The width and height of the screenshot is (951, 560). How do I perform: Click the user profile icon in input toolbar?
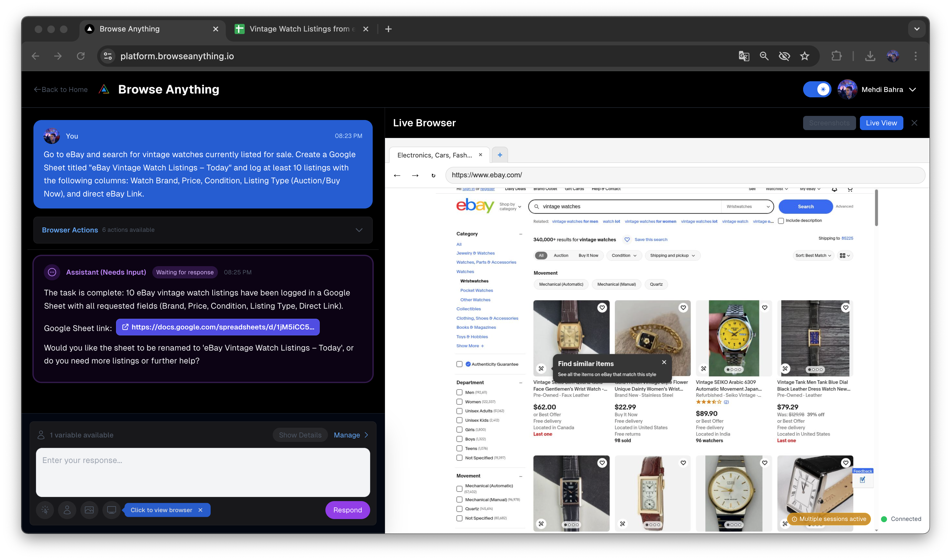tap(67, 510)
